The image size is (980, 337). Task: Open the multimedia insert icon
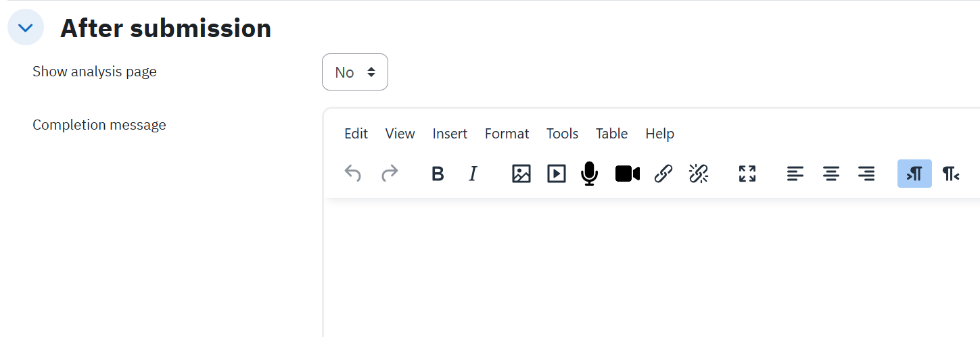coord(557,174)
